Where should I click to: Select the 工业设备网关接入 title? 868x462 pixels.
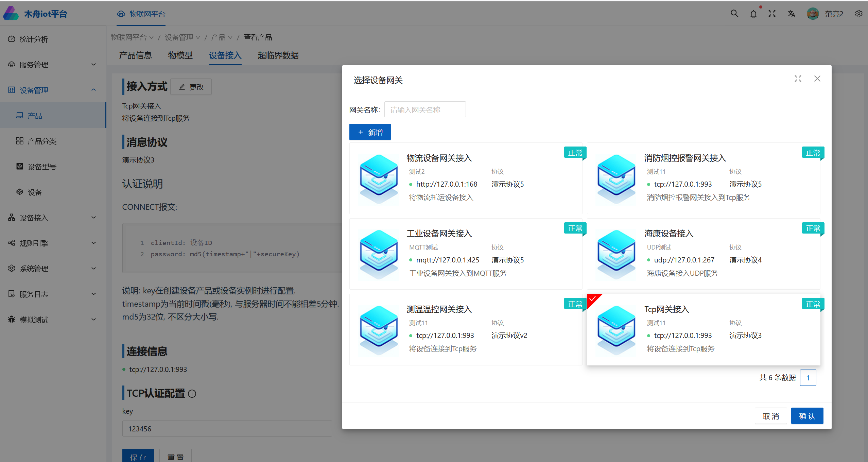pos(439,234)
